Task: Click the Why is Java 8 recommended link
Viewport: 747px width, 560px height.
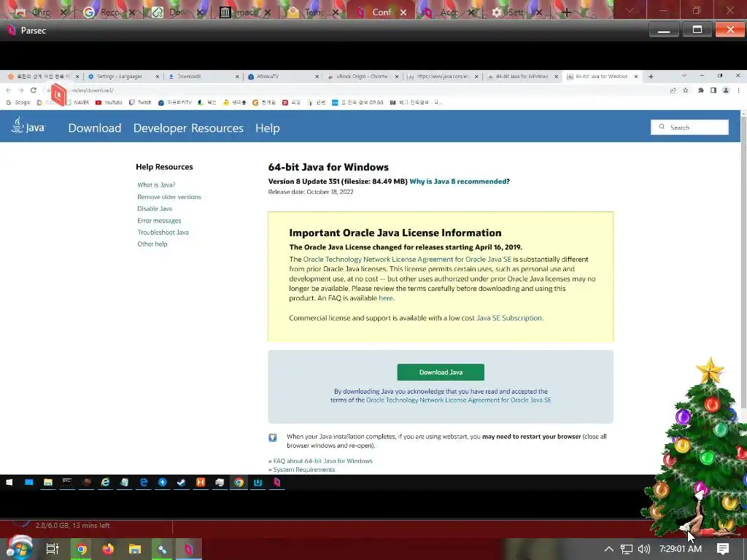Action: (x=458, y=182)
